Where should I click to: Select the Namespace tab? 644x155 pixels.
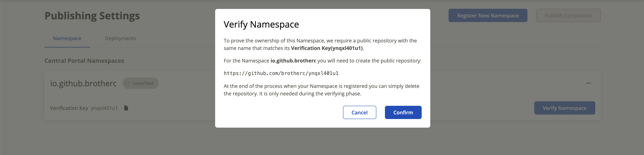67,38
